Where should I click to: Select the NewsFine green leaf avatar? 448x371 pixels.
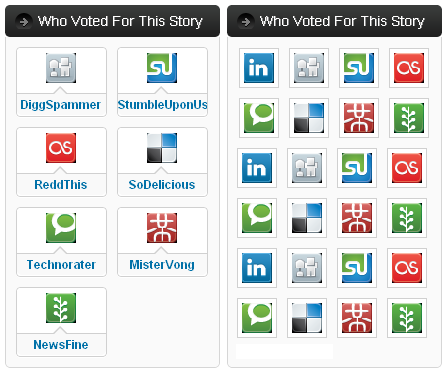[x=61, y=308]
